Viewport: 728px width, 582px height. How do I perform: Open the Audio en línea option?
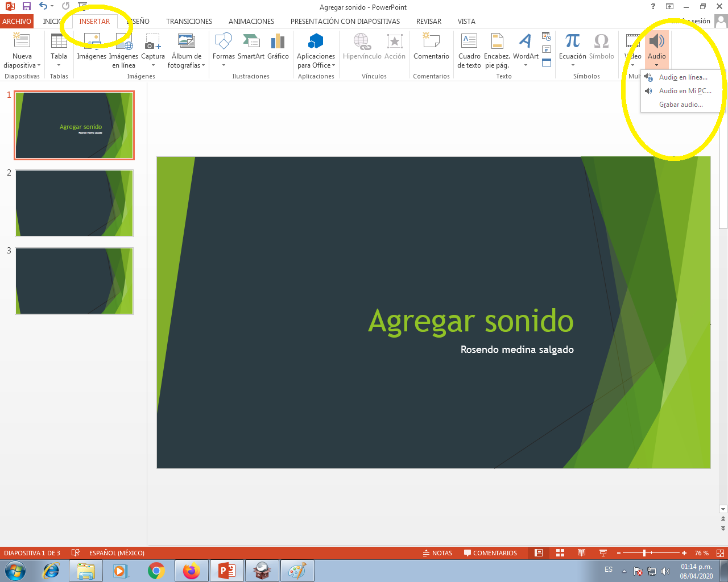pos(682,77)
